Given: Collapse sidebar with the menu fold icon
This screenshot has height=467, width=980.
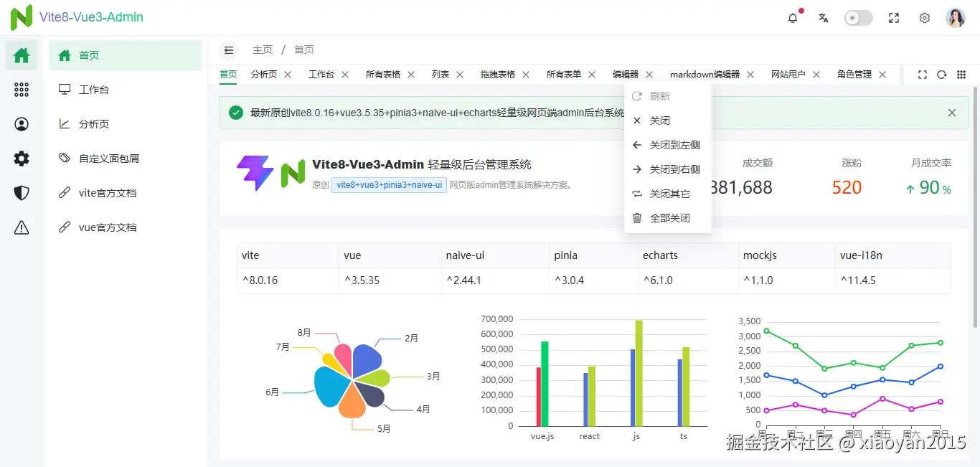Looking at the screenshot, I should pyautogui.click(x=229, y=49).
